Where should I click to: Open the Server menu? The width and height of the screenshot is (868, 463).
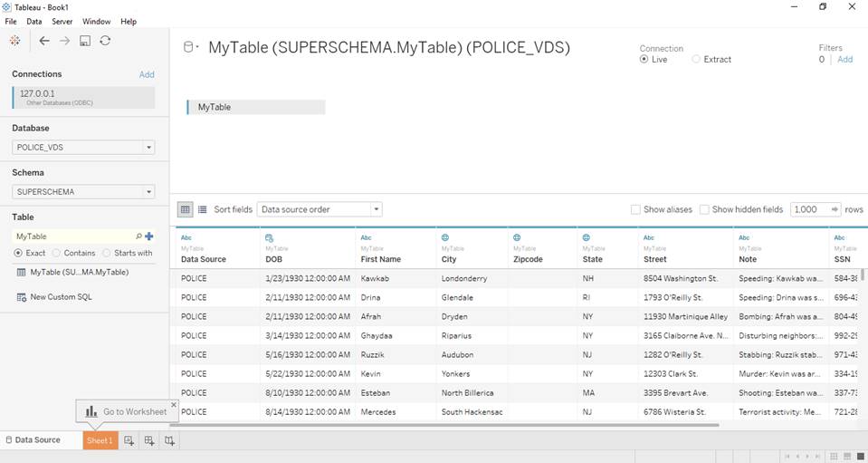tap(62, 21)
